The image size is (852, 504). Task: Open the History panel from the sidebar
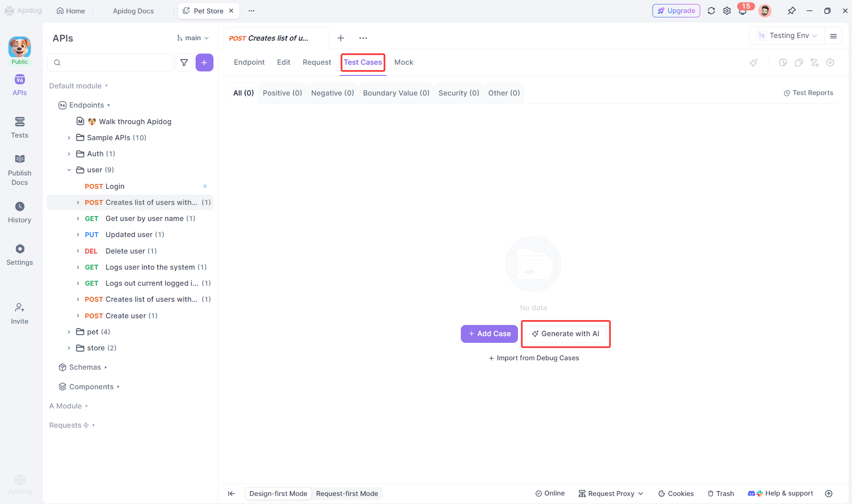tap(19, 212)
